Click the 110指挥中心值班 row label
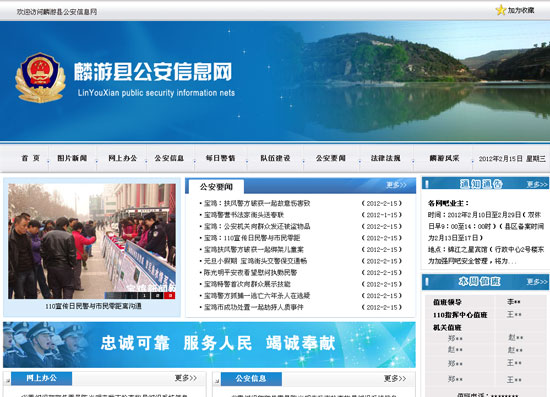The width and height of the screenshot is (550, 397). 460,315
